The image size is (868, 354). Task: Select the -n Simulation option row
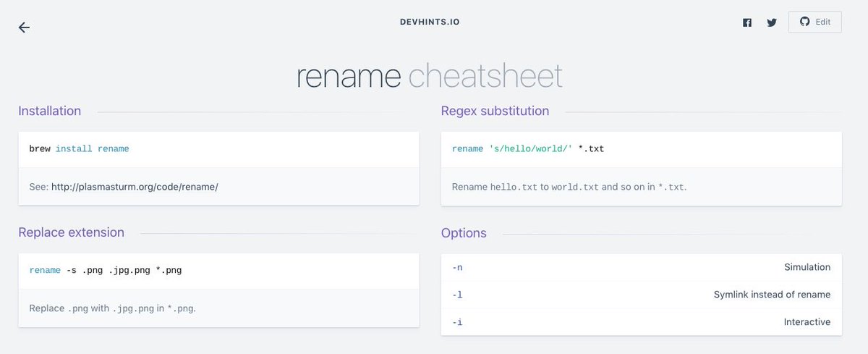[641, 267]
